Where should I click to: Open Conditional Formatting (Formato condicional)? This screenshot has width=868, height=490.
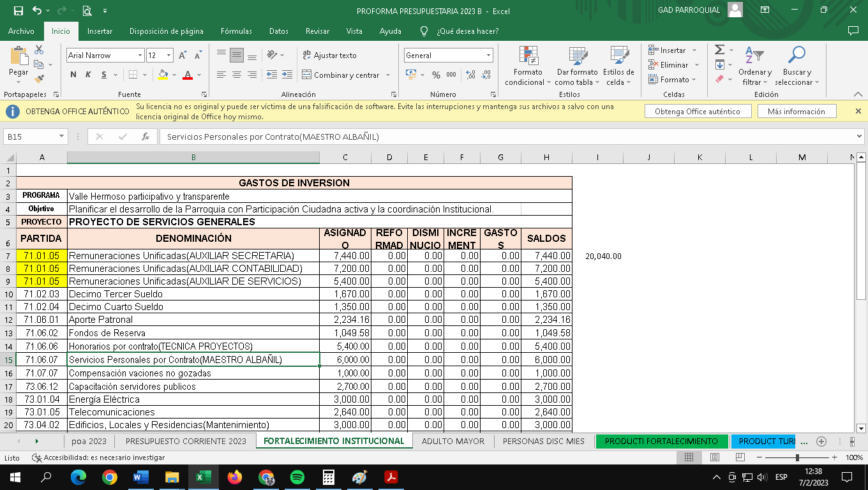(528, 67)
